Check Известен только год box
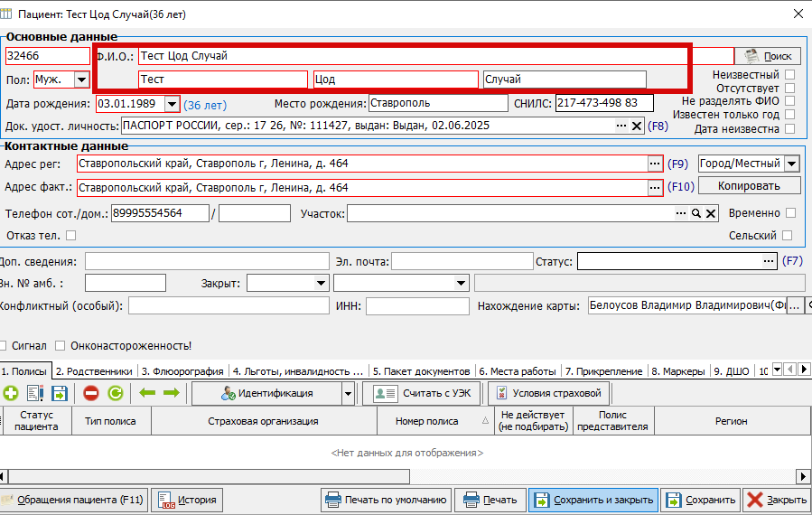This screenshot has height=515, width=812. pyautogui.click(x=789, y=114)
